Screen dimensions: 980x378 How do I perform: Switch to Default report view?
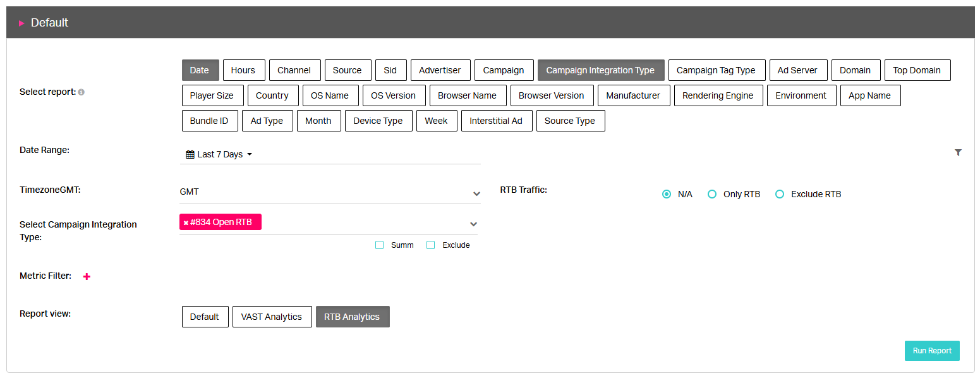click(x=205, y=317)
